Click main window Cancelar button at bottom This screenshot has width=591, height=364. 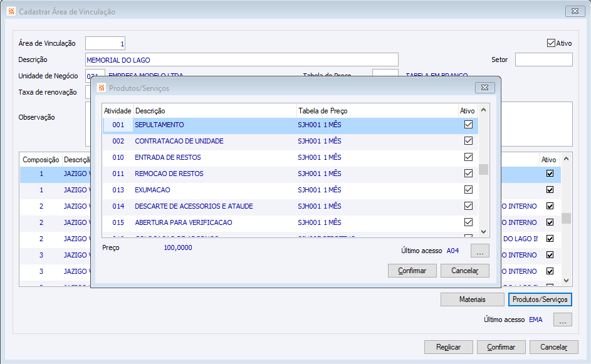pos(553,347)
